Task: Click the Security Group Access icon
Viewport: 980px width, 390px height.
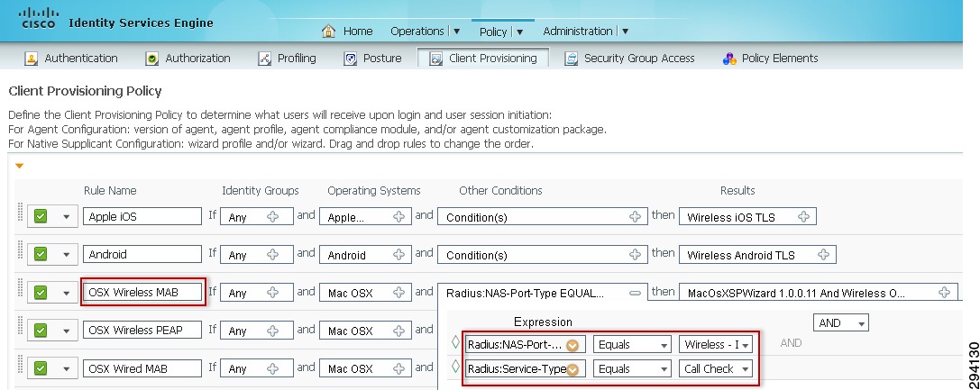Action: 571,59
